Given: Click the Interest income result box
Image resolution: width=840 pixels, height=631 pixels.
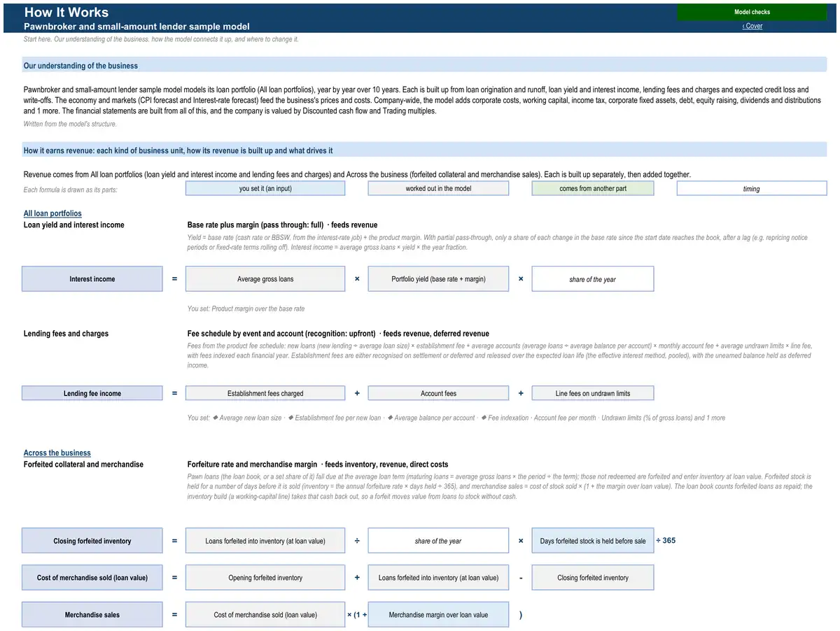Looking at the screenshot, I should pos(92,279).
